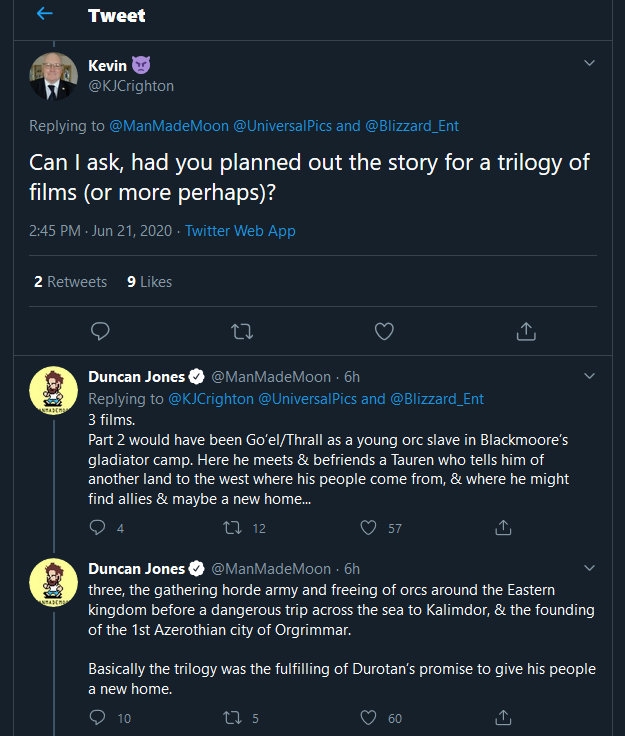The width and height of the screenshot is (625, 736).
Task: Like the reply with 60 likes
Action: [x=368, y=717]
